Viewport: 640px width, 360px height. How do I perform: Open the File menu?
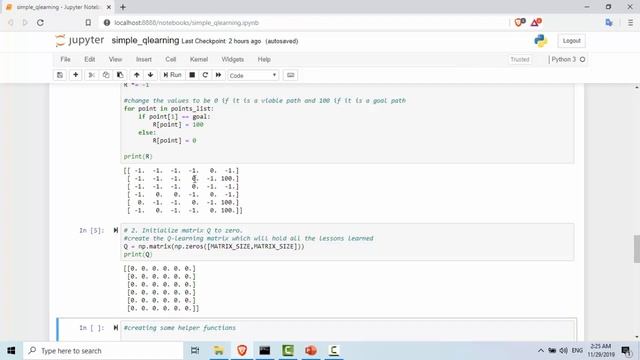[x=65, y=60]
